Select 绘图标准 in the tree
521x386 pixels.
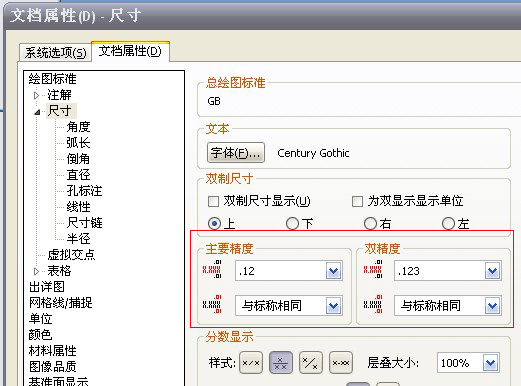pos(52,79)
